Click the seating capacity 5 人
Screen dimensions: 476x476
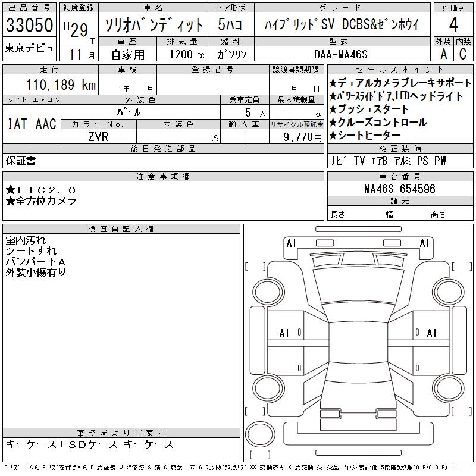pyautogui.click(x=255, y=112)
